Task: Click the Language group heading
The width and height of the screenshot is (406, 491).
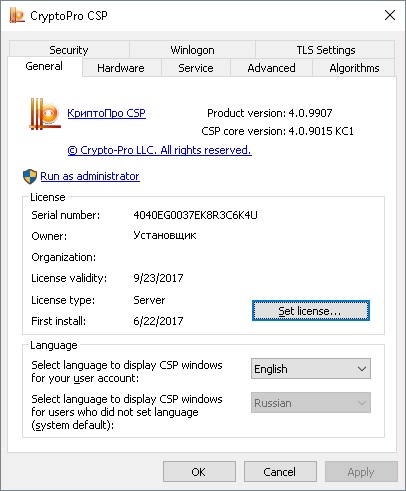Action: point(54,345)
